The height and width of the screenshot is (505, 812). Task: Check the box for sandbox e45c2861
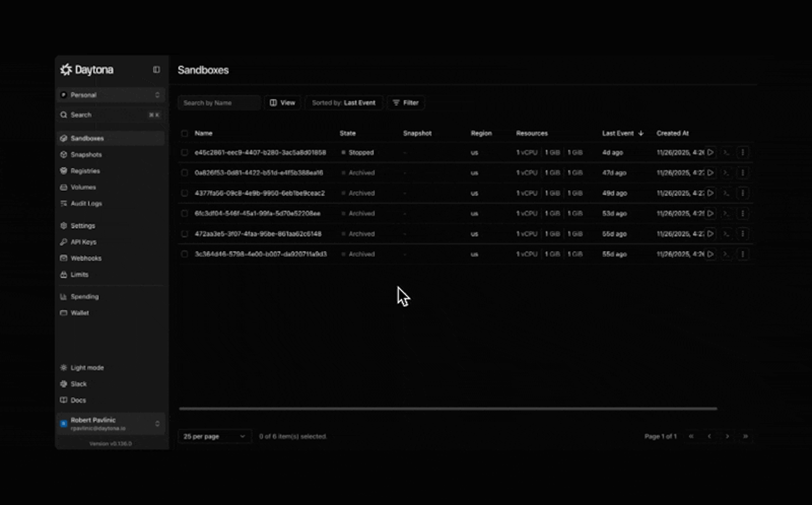pyautogui.click(x=184, y=153)
